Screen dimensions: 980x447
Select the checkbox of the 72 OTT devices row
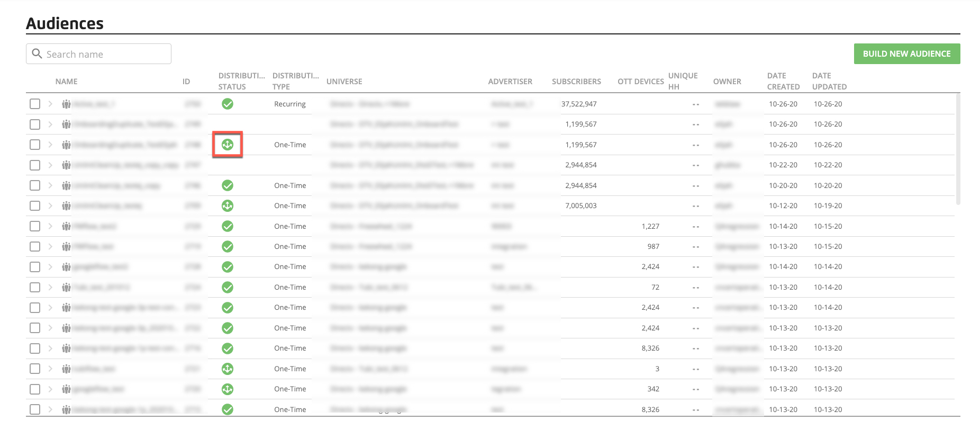click(x=35, y=287)
